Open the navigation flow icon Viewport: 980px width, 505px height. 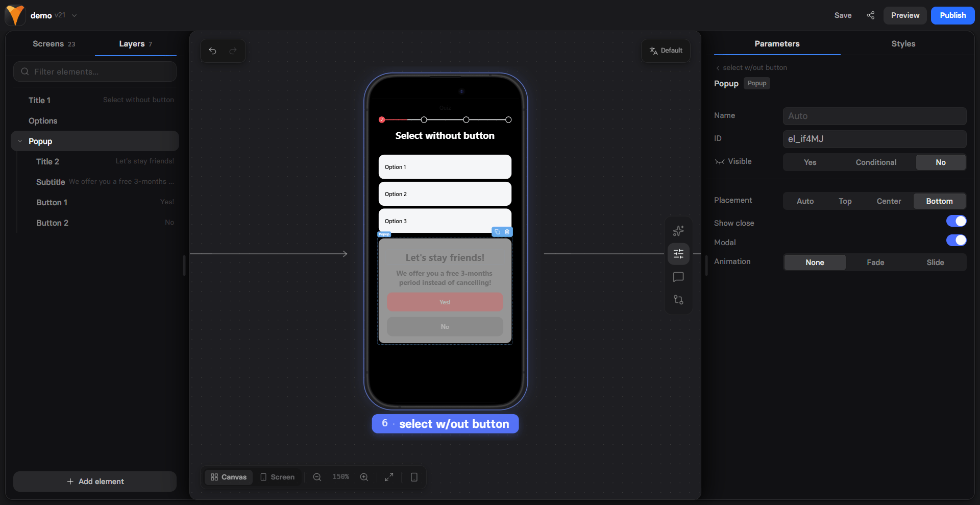[x=678, y=300]
